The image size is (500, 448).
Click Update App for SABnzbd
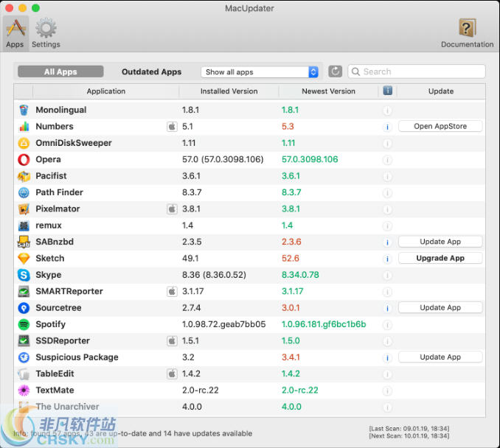(440, 242)
